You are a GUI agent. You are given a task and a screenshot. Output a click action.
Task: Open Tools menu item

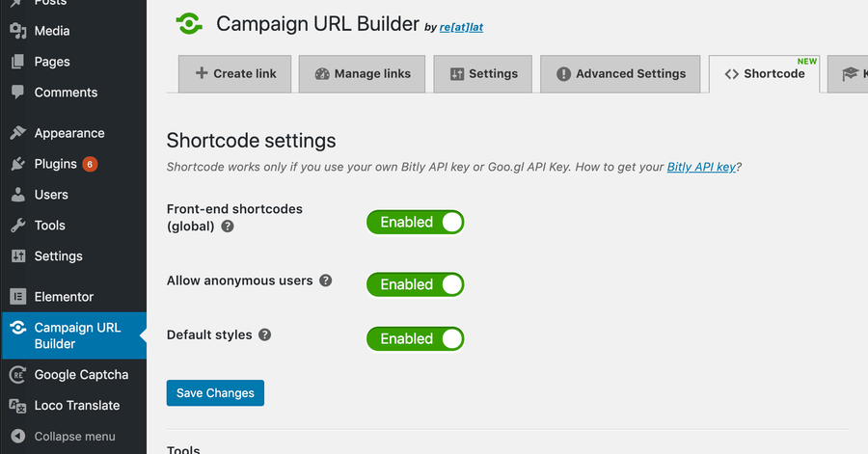[50, 225]
